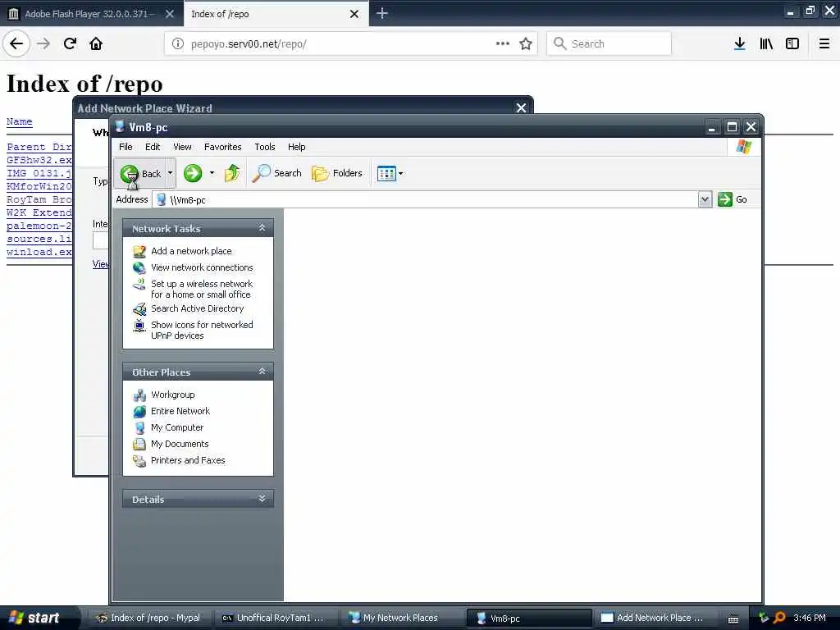Collapse the Network Tasks panel

point(262,228)
